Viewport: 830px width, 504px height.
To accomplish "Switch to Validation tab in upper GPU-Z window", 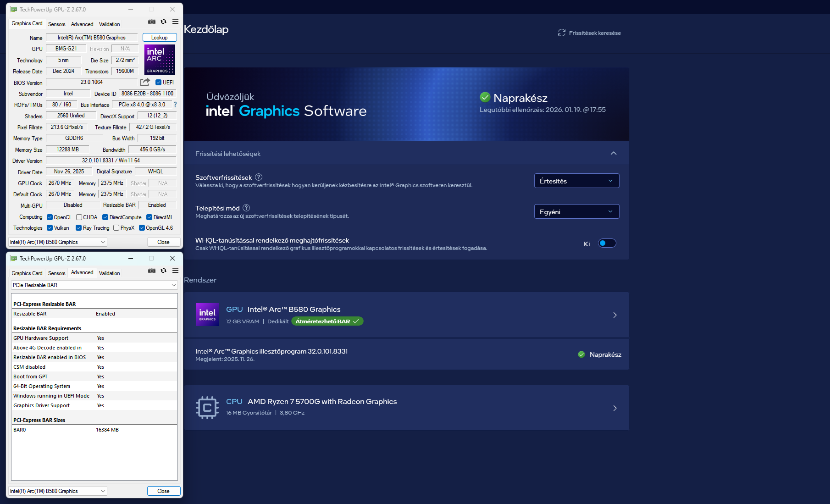I will (110, 24).
